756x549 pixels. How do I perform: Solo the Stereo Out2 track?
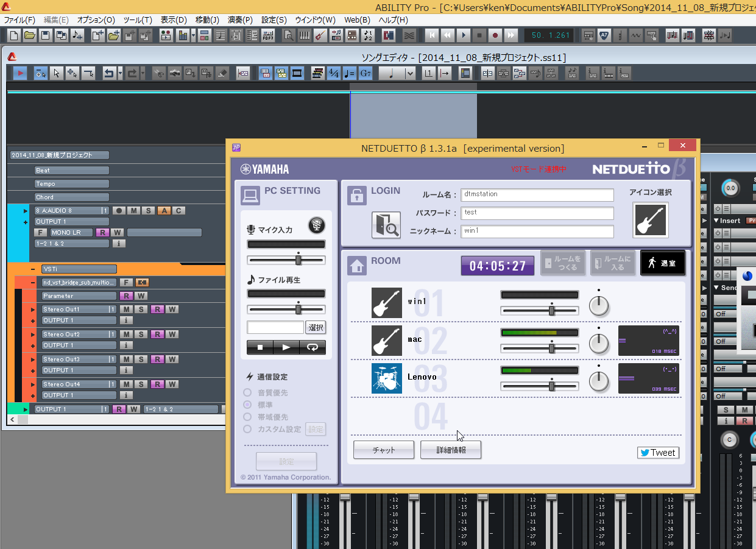pos(141,335)
